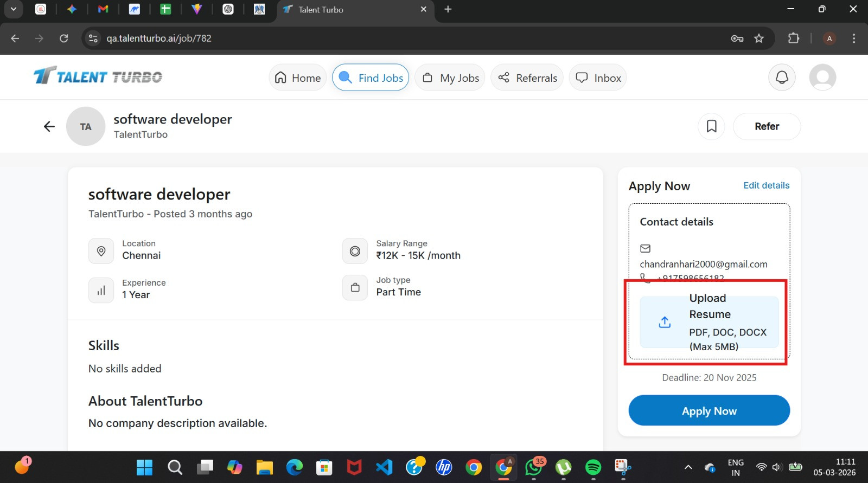Reload the current page

pyautogui.click(x=64, y=38)
